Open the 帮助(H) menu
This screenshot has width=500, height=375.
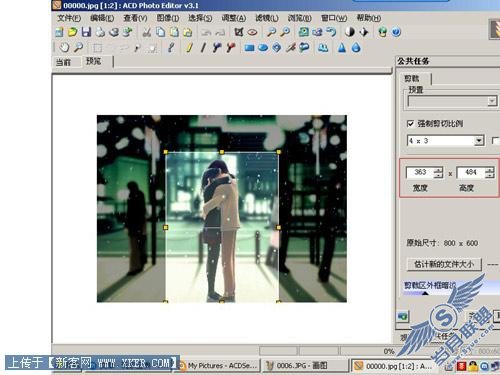point(369,18)
